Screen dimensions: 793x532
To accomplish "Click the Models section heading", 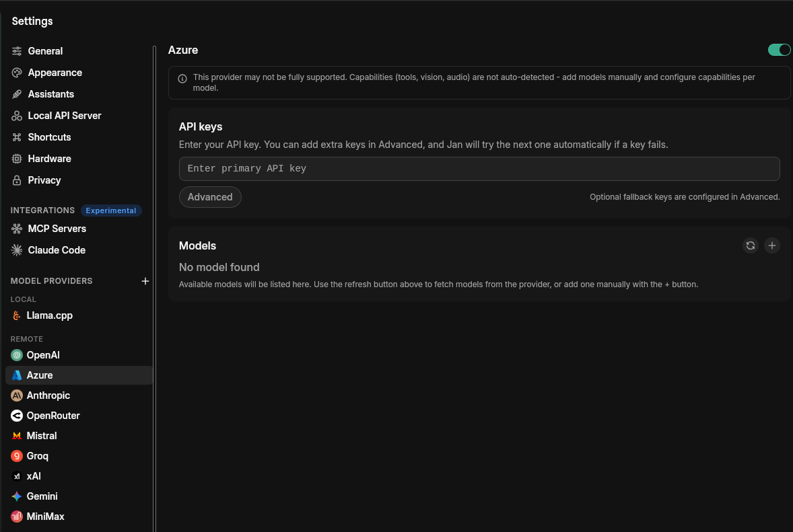I will click(197, 246).
